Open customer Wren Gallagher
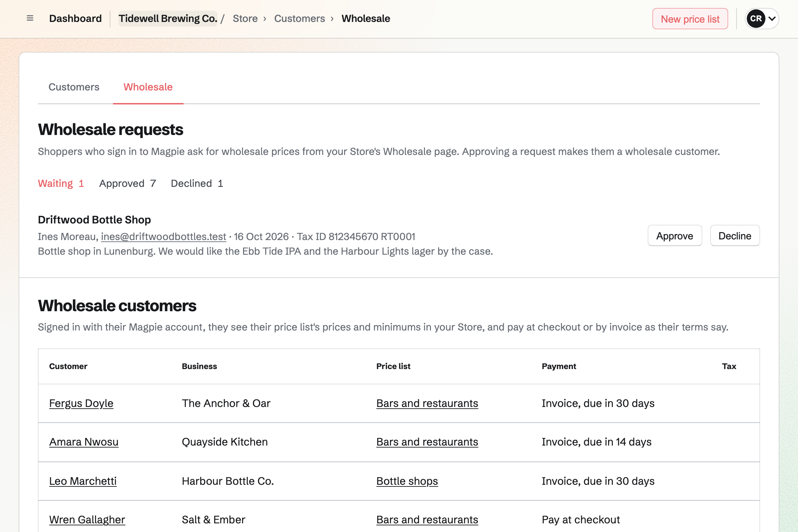 click(x=87, y=520)
